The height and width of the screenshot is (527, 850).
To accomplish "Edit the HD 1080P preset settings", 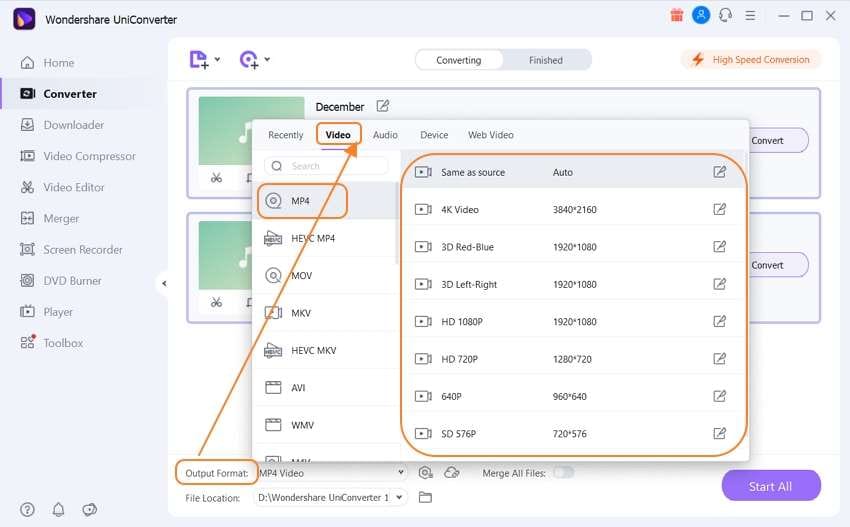I will click(719, 322).
